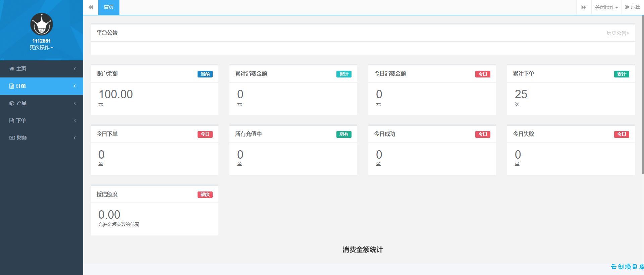
Task: Click the 账户余额 card title
Action: 107,73
